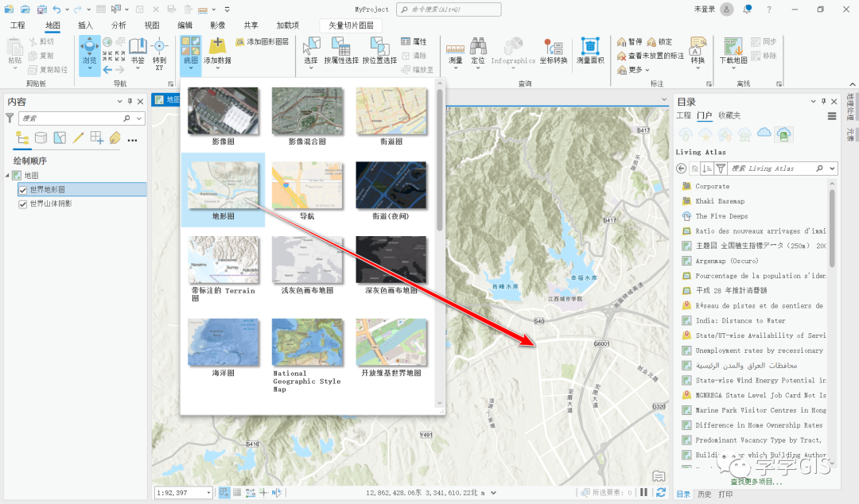Expand the 更多 labeling dropdown
This screenshot has width=859, height=504.
[x=634, y=70]
